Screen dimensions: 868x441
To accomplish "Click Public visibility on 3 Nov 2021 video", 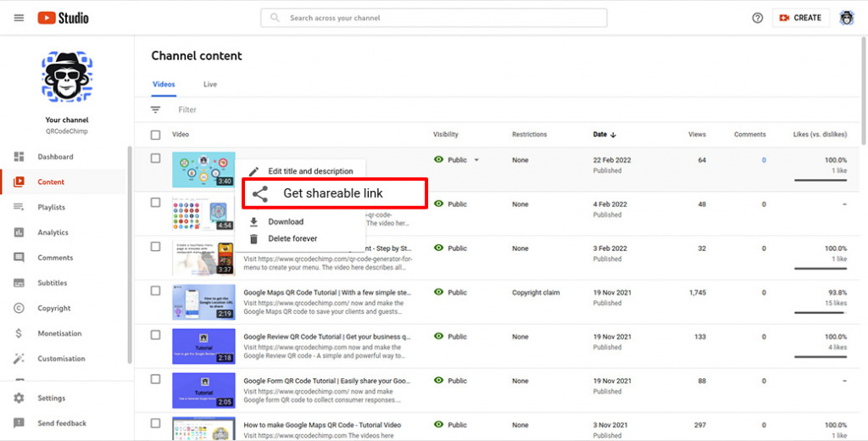I will pyautogui.click(x=457, y=425).
